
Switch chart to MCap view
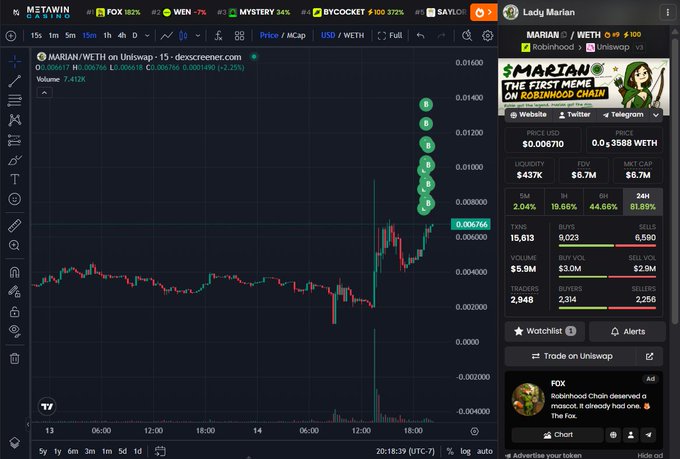click(x=296, y=36)
